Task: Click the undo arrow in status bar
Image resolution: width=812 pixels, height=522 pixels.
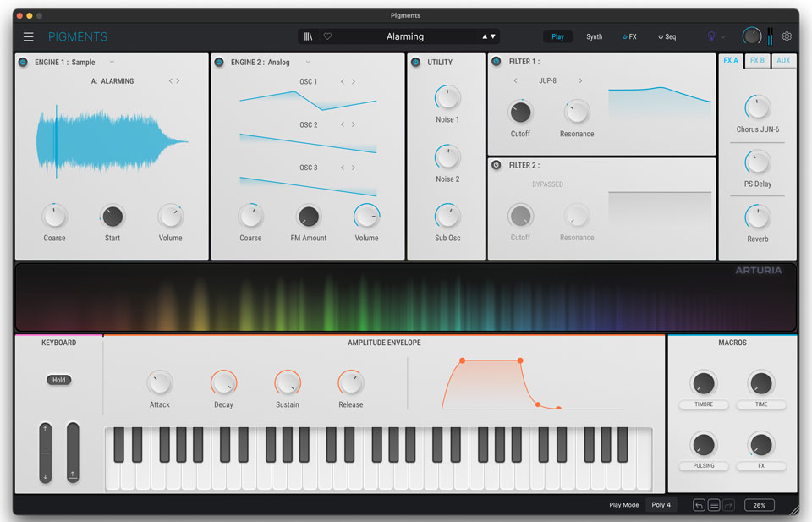Action: click(699, 505)
